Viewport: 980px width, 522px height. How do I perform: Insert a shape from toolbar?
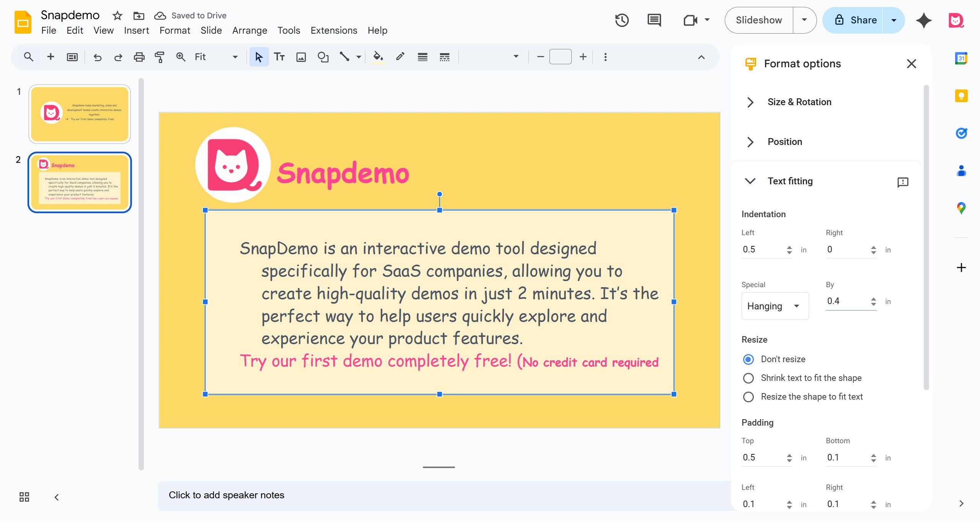point(323,57)
